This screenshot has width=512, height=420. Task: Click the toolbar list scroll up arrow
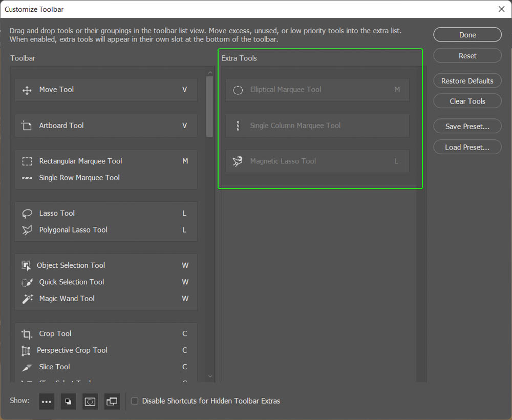(210, 73)
